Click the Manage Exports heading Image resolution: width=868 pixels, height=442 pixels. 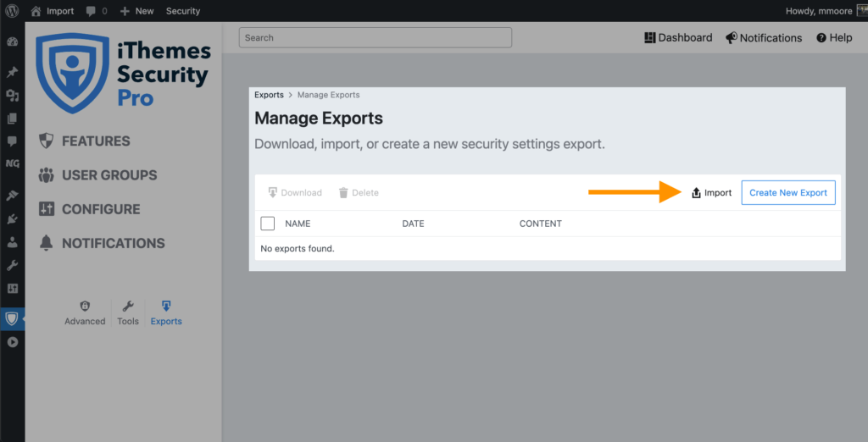[x=319, y=119]
